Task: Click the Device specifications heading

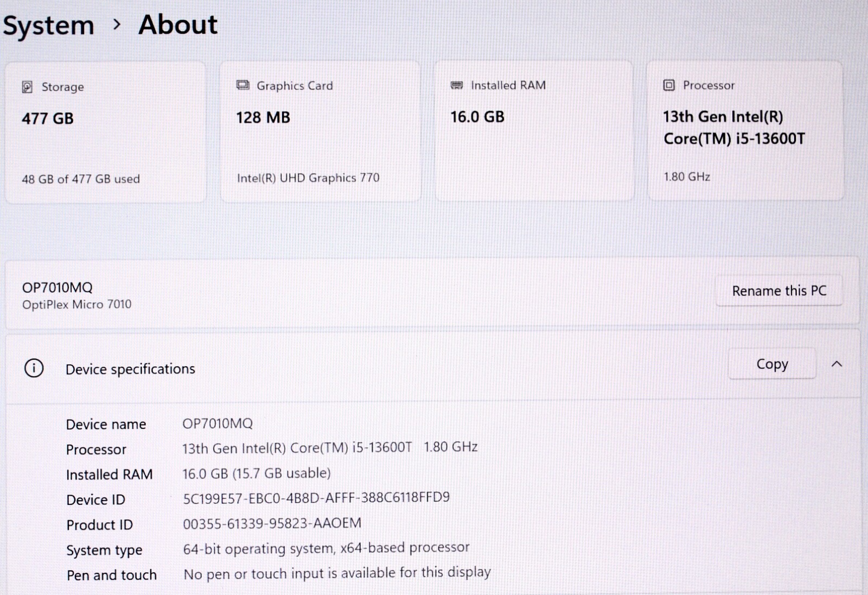Action: click(x=130, y=369)
